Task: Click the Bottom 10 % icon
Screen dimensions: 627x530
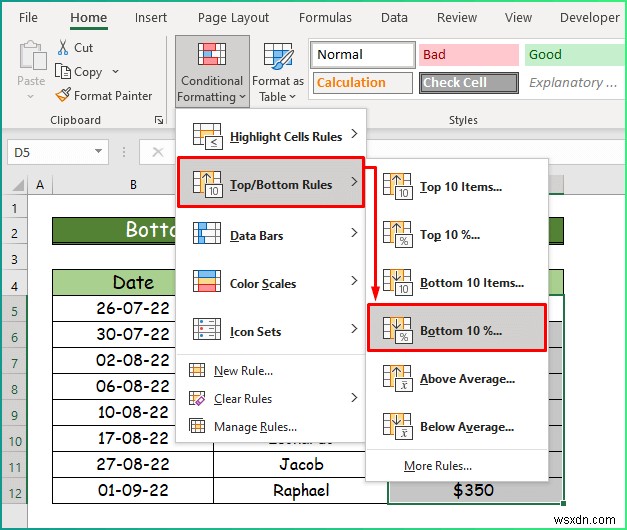Action: click(397, 330)
